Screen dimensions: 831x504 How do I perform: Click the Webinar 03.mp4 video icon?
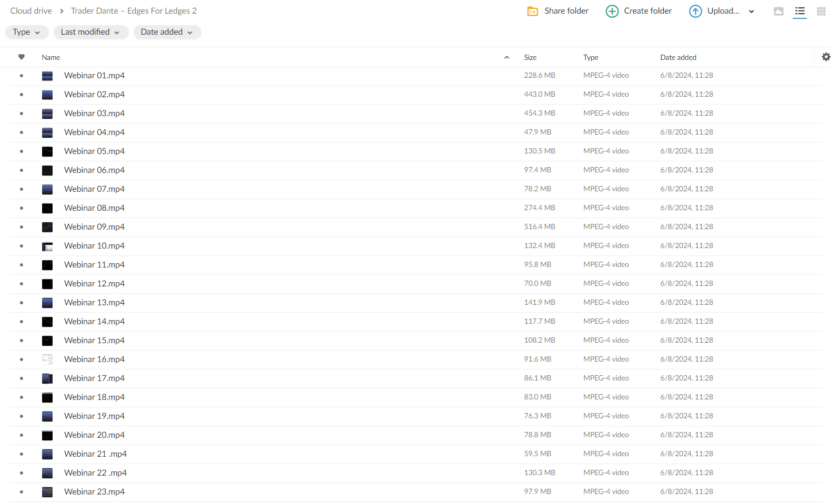click(x=47, y=114)
